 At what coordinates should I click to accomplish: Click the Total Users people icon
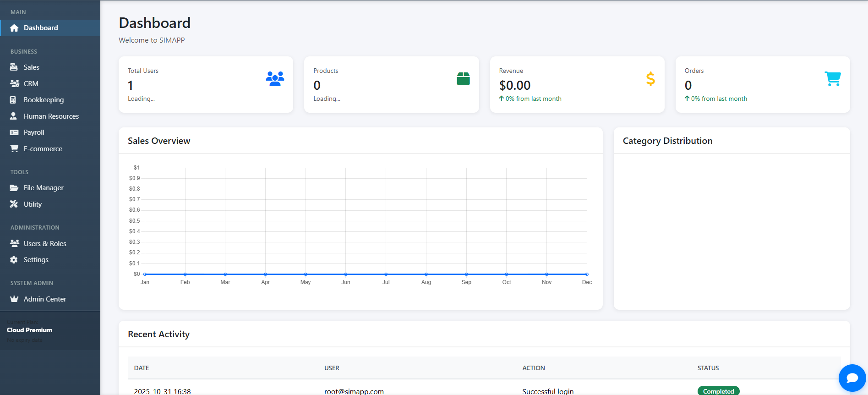275,79
